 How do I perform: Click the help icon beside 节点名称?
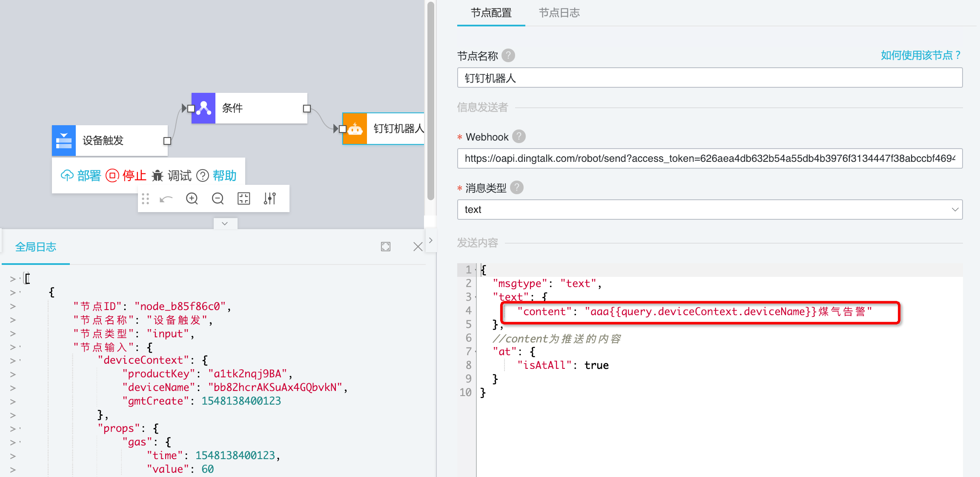tap(508, 55)
